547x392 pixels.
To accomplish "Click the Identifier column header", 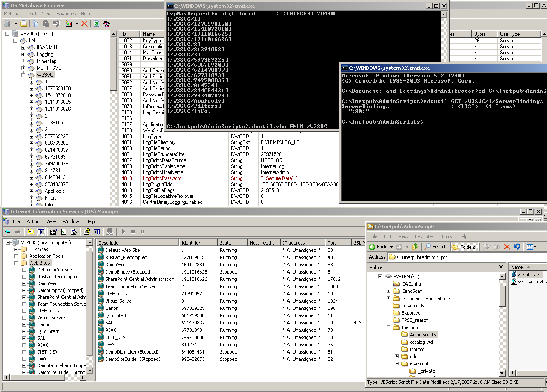I will tap(198, 242).
